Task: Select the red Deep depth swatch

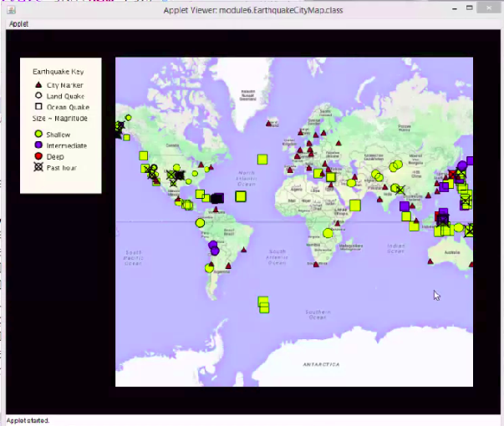Action: [38, 156]
